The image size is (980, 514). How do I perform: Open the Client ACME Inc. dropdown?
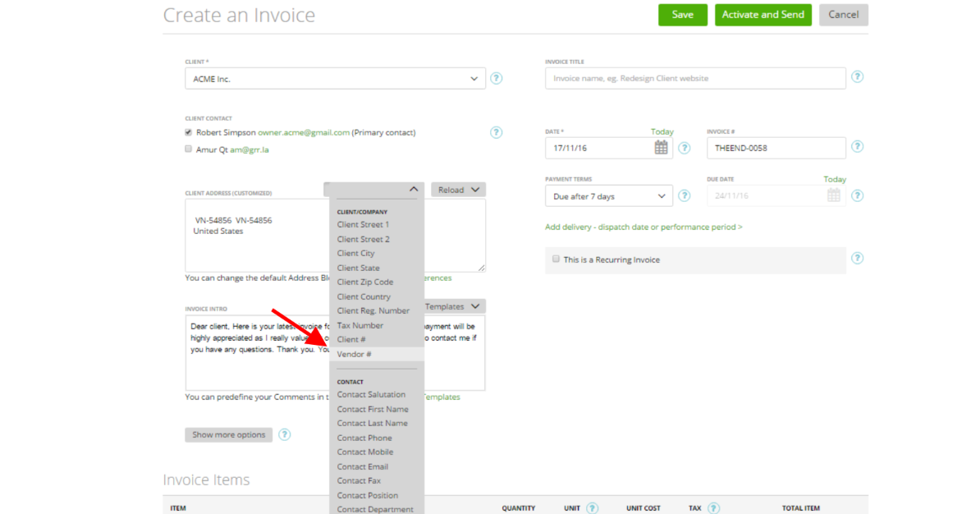point(335,79)
